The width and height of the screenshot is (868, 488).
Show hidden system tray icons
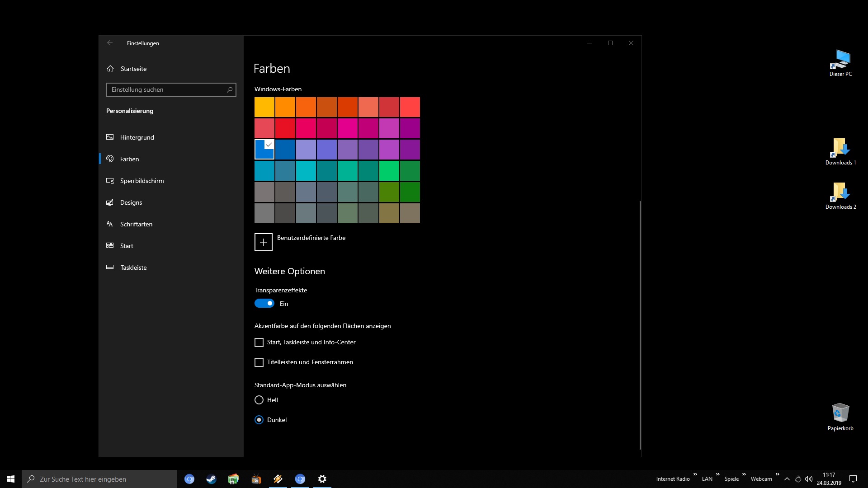click(x=787, y=479)
